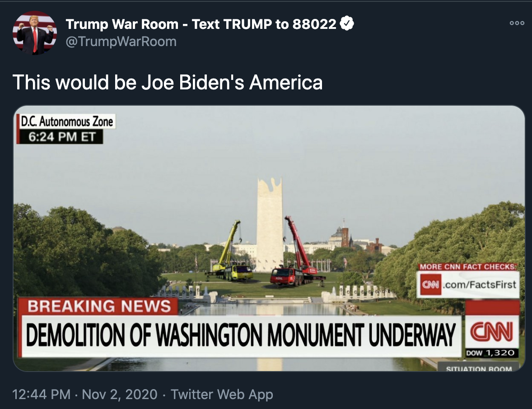The width and height of the screenshot is (532, 409).
Task: Click the Nov 2, 2020 date
Action: [x=120, y=395]
